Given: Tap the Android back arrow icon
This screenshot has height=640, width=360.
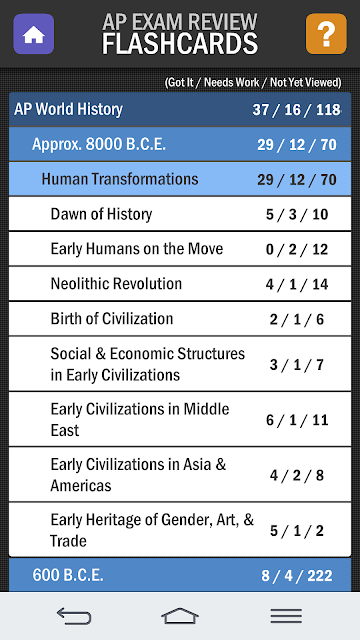Looking at the screenshot, I should tap(74, 616).
